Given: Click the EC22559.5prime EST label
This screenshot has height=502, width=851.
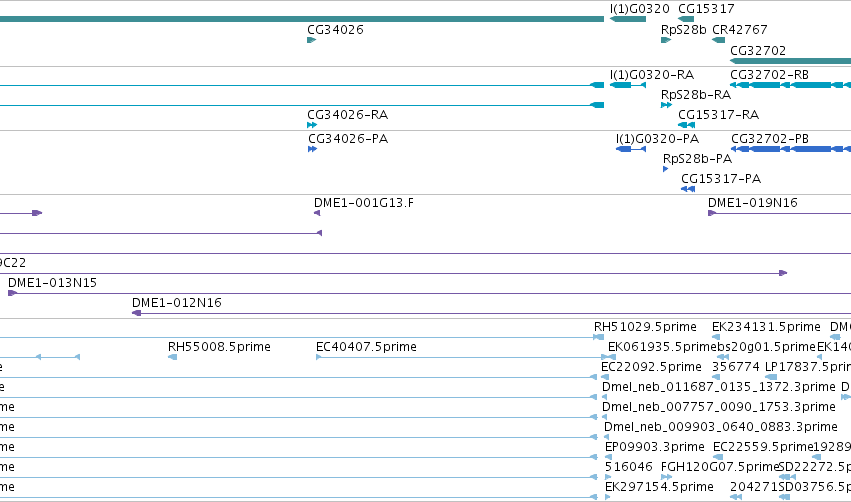Looking at the screenshot, I should point(763,447).
